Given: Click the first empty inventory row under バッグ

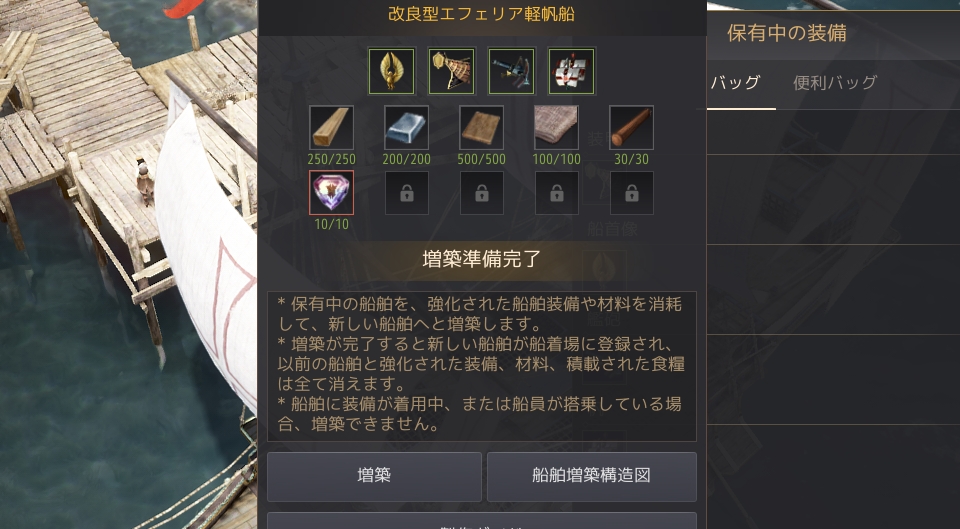Looking at the screenshot, I should [833, 133].
